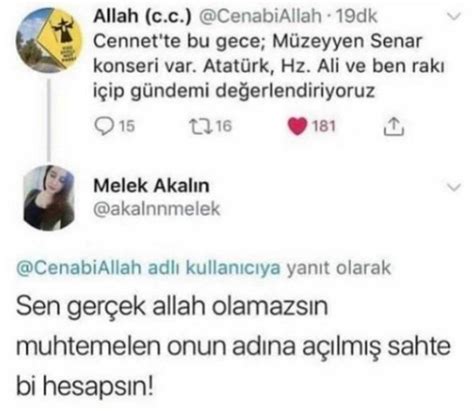The image size is (474, 411).
Task: Unlike the tweet via red heart icon
Action: click(x=297, y=126)
